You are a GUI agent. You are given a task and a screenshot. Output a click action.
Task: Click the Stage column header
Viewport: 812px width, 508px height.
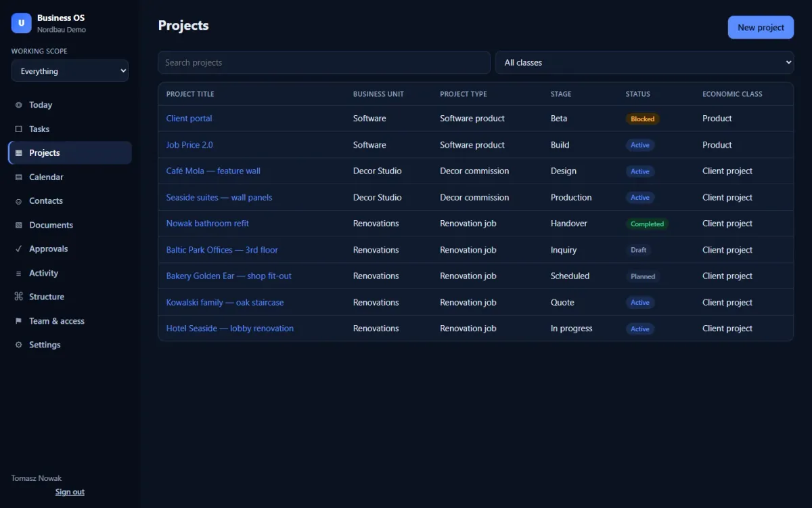561,94
